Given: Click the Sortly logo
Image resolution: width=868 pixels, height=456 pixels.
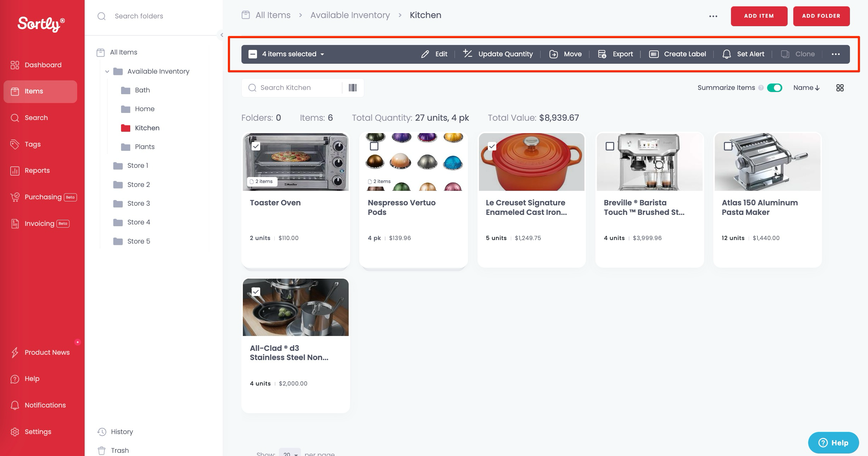Looking at the screenshot, I should tap(41, 24).
